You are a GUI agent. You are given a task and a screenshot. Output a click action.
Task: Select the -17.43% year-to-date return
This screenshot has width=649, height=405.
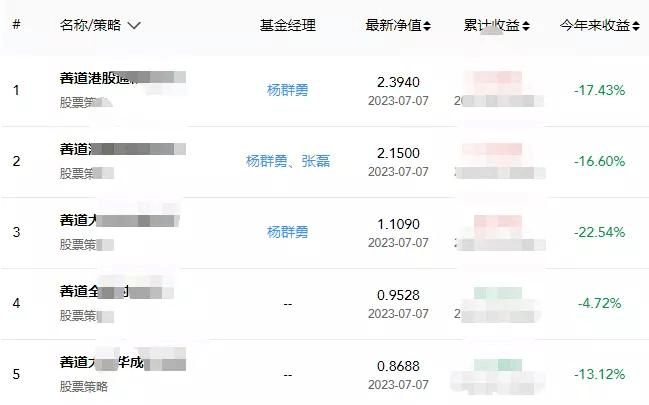point(599,90)
